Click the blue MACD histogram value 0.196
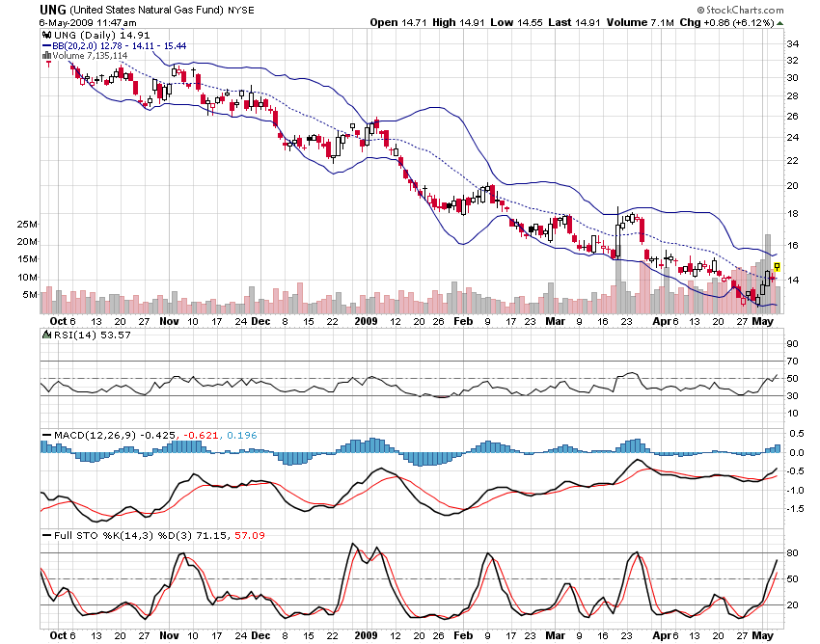This screenshot has width=820, height=644. pos(242,435)
